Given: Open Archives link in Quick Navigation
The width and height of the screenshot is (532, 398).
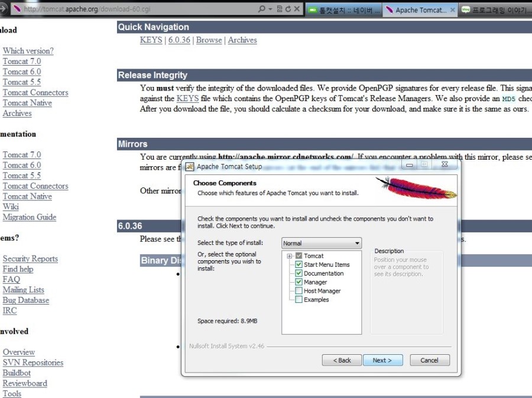Looking at the screenshot, I should point(242,40).
